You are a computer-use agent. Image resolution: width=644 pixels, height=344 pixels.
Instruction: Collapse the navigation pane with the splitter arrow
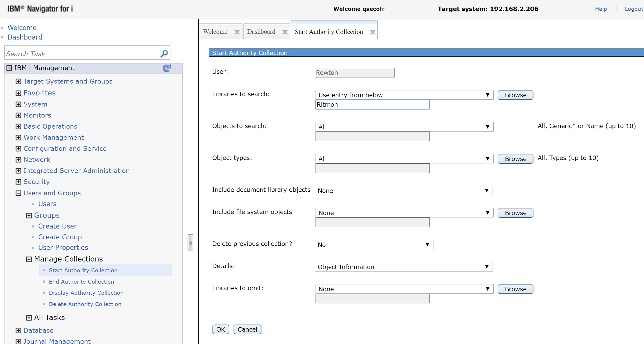pos(190,243)
